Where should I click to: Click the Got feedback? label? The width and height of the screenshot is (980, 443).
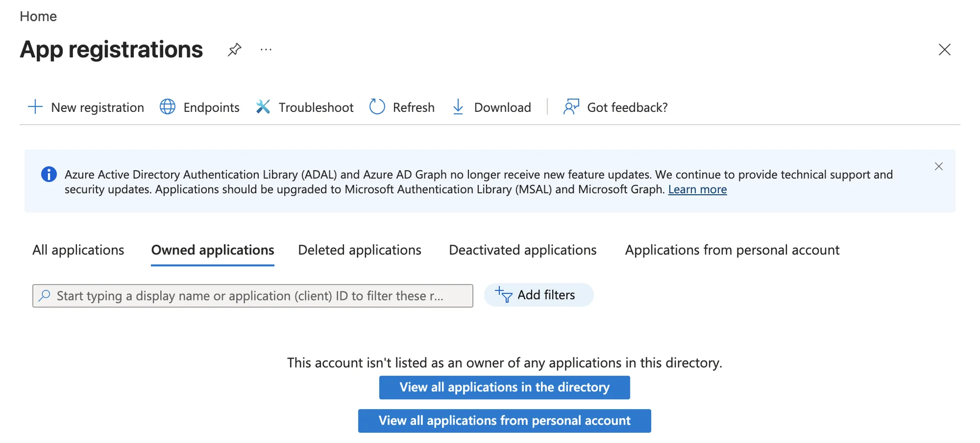click(627, 107)
